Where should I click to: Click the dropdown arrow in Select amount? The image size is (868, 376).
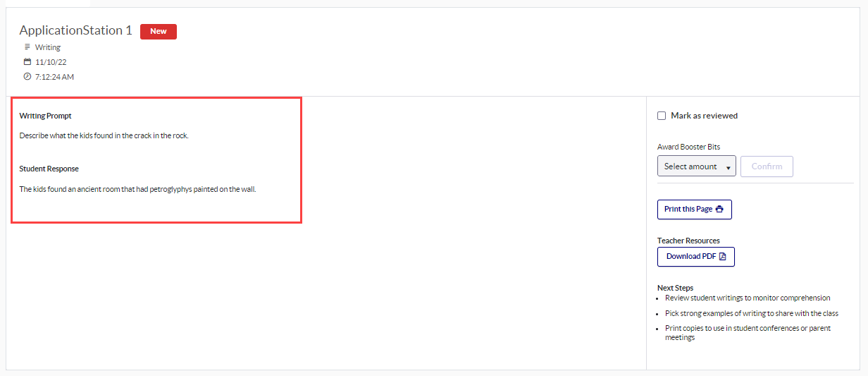[x=728, y=168]
